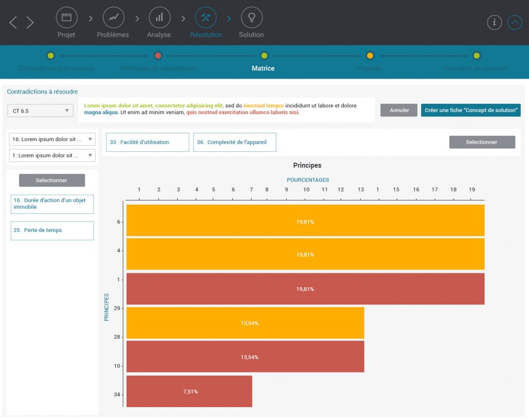This screenshot has height=420, width=529.
Task: Click principle 29 on the vertical axis
Action: (117, 308)
